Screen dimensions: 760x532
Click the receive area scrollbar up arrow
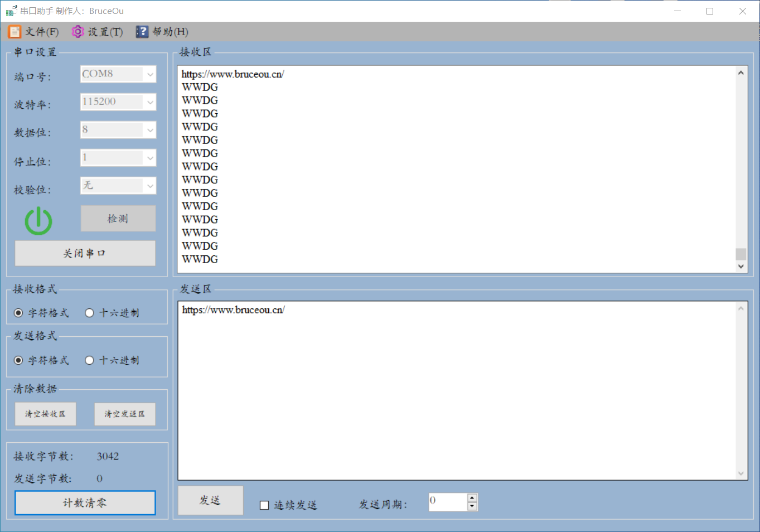point(740,72)
